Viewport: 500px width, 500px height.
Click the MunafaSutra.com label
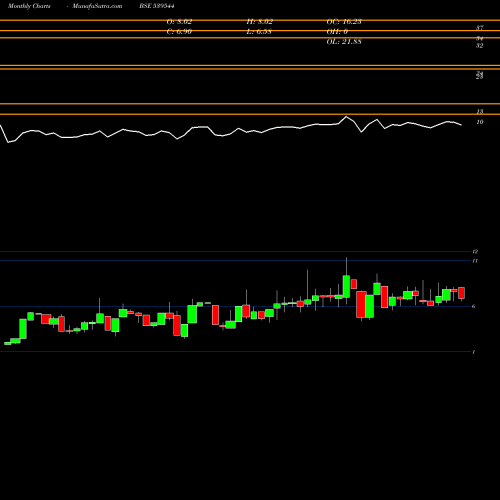point(97,6)
